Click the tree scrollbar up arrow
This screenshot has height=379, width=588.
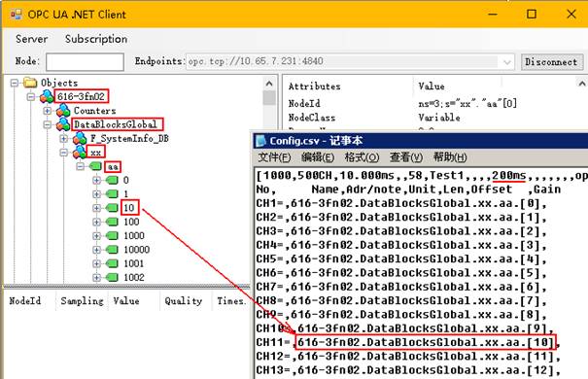click(x=269, y=84)
